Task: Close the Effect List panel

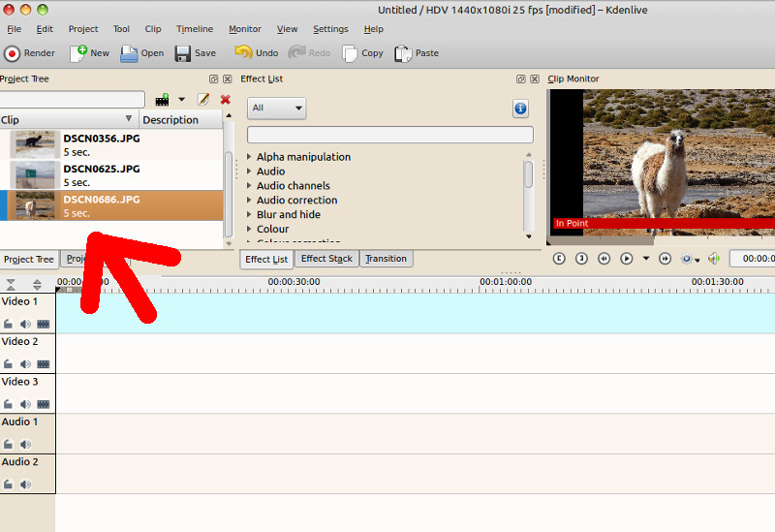Action: pyautogui.click(x=535, y=79)
